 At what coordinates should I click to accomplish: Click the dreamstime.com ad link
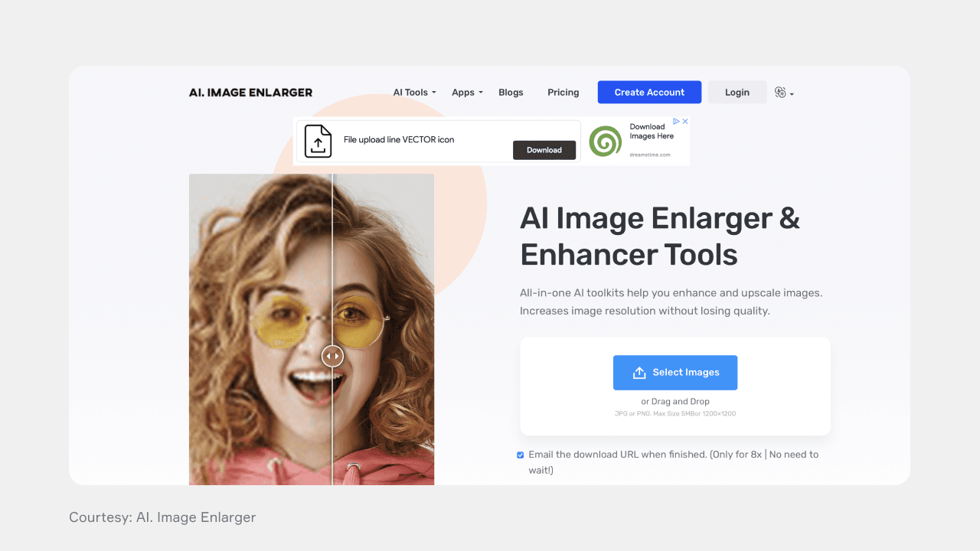650,155
